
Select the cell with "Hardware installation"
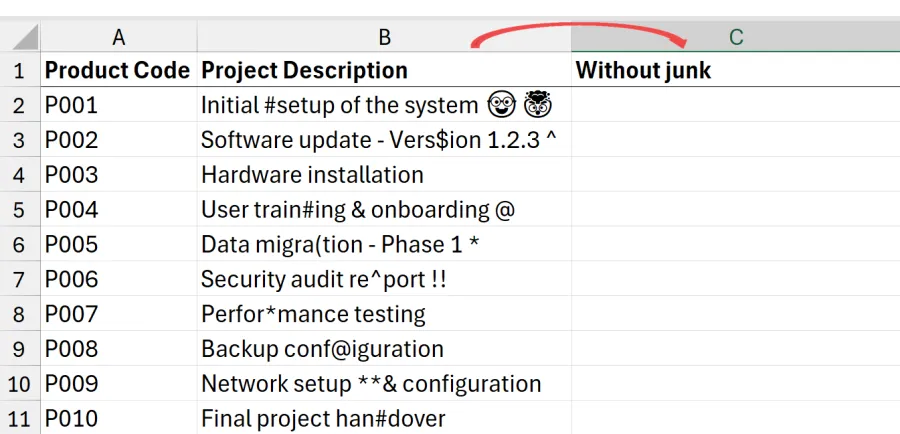[x=384, y=175]
